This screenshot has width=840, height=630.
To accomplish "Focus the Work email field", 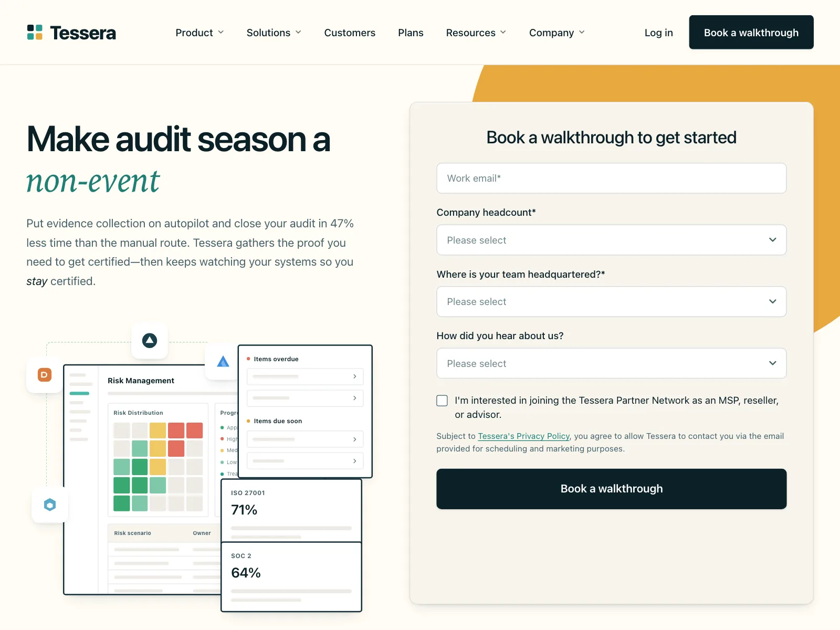I will (611, 178).
